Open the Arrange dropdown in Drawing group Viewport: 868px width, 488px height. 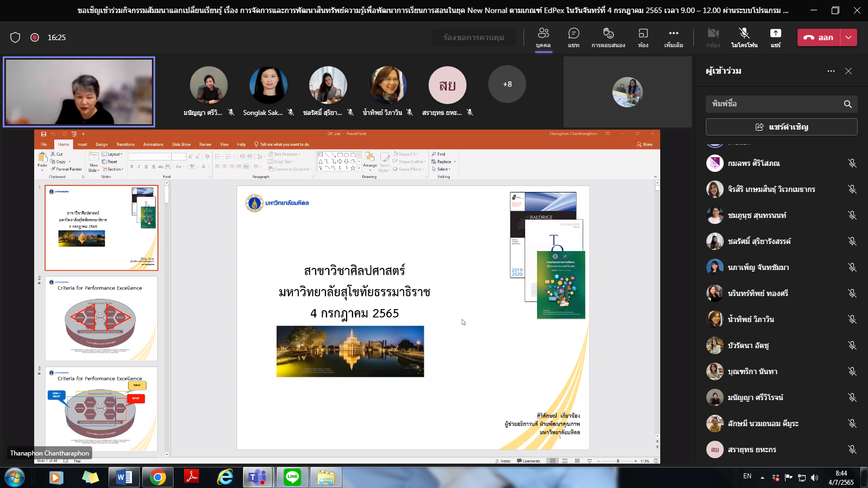(370, 162)
